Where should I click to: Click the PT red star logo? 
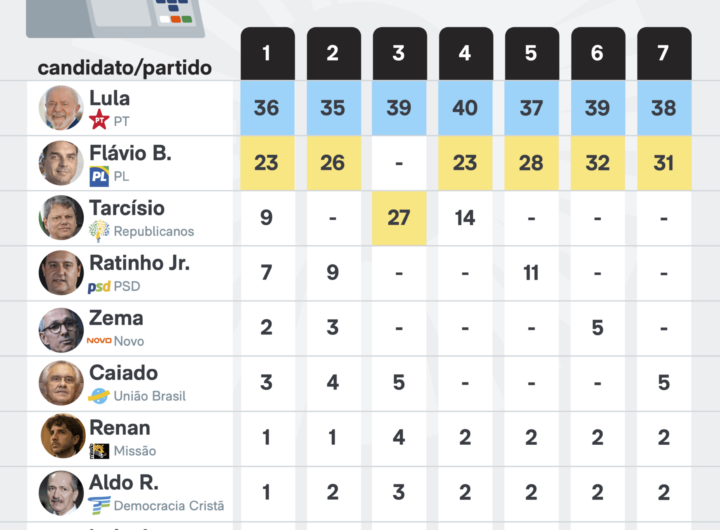(99, 121)
